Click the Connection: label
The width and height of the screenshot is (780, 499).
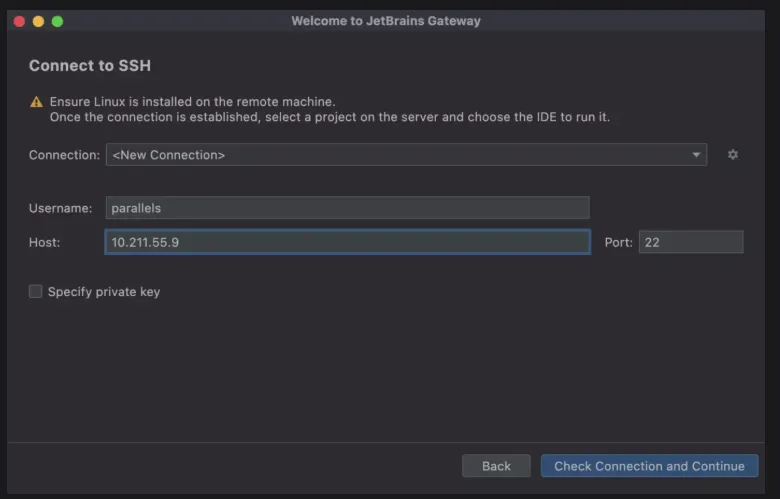point(64,155)
